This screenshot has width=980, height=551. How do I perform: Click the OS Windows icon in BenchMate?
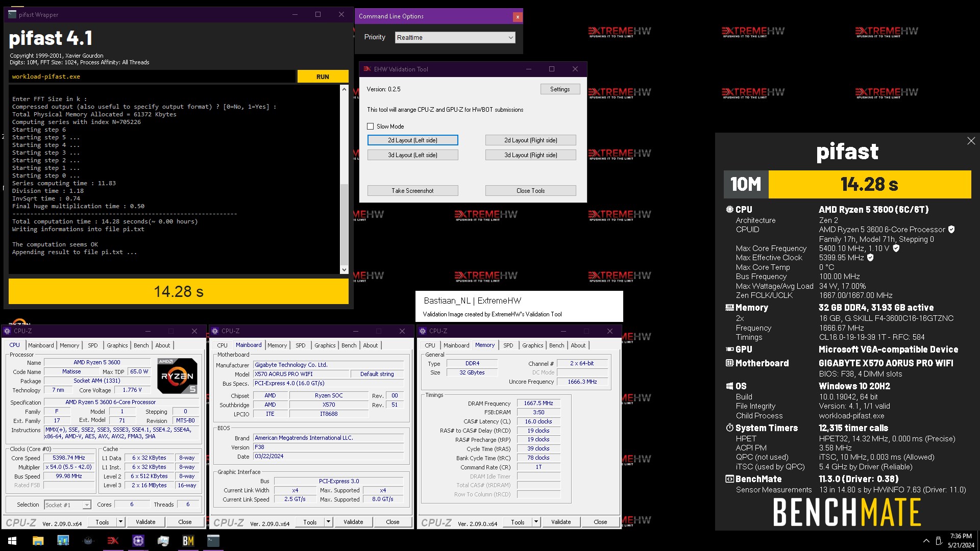click(729, 386)
